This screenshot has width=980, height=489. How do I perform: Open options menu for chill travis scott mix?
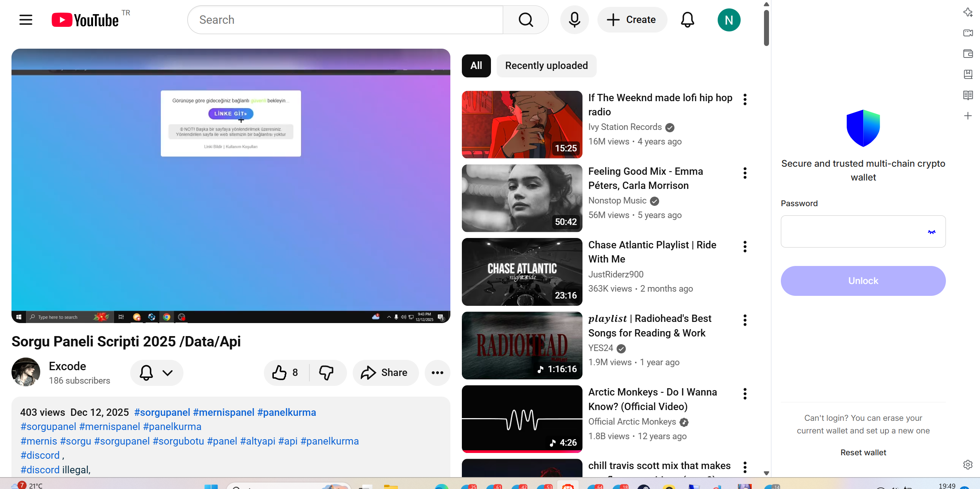click(745, 468)
